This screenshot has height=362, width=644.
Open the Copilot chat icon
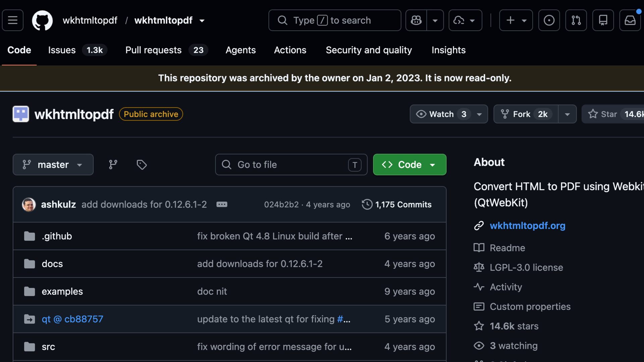416,20
